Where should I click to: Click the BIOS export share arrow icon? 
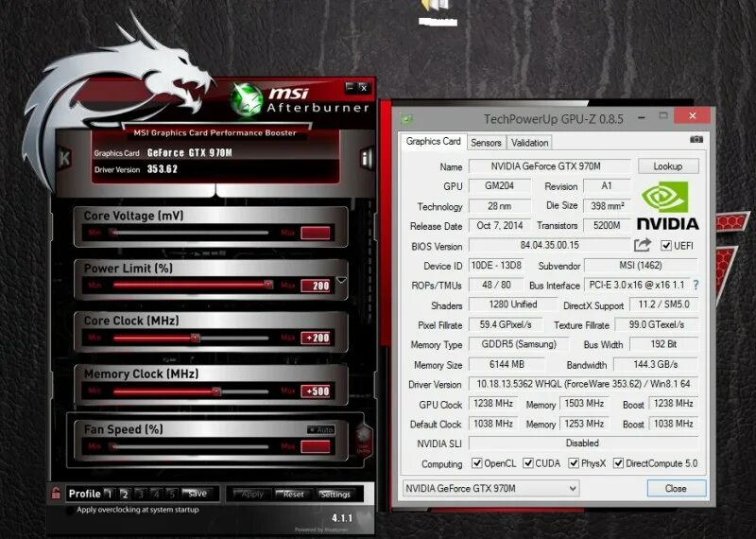pos(643,245)
